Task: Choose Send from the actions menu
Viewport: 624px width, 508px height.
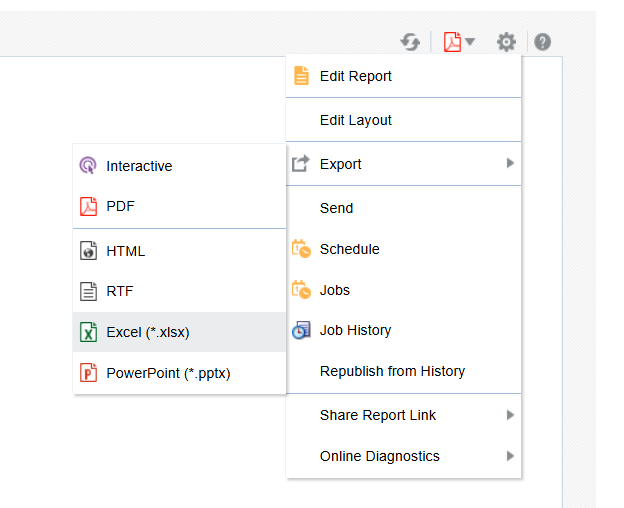Action: (x=404, y=208)
